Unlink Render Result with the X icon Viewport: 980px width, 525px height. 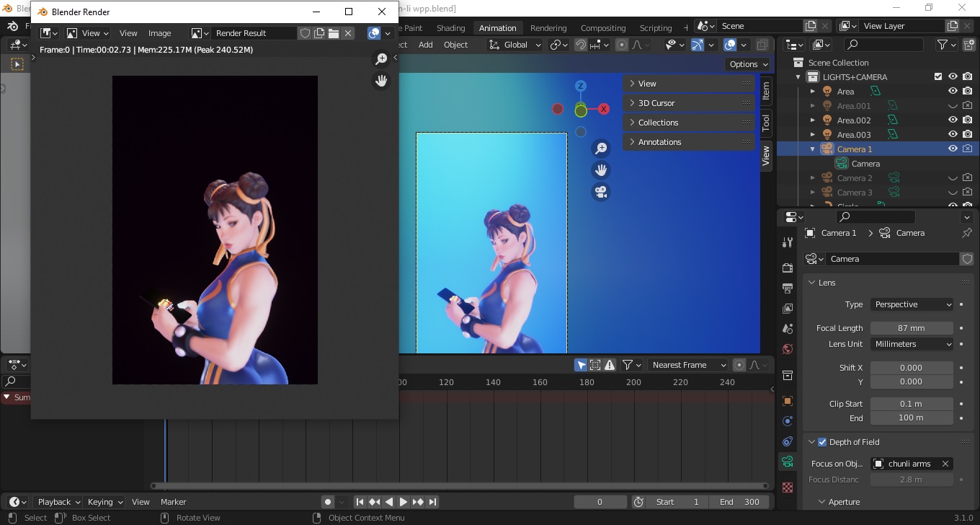click(348, 33)
